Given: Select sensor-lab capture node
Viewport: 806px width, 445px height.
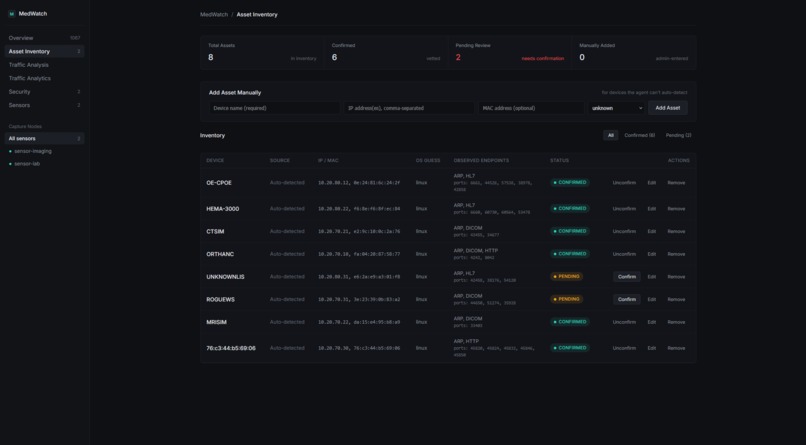Looking at the screenshot, I should 44,163.
